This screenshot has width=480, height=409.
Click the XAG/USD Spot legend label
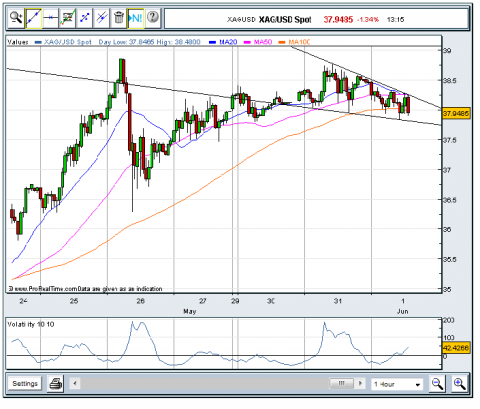coord(68,42)
